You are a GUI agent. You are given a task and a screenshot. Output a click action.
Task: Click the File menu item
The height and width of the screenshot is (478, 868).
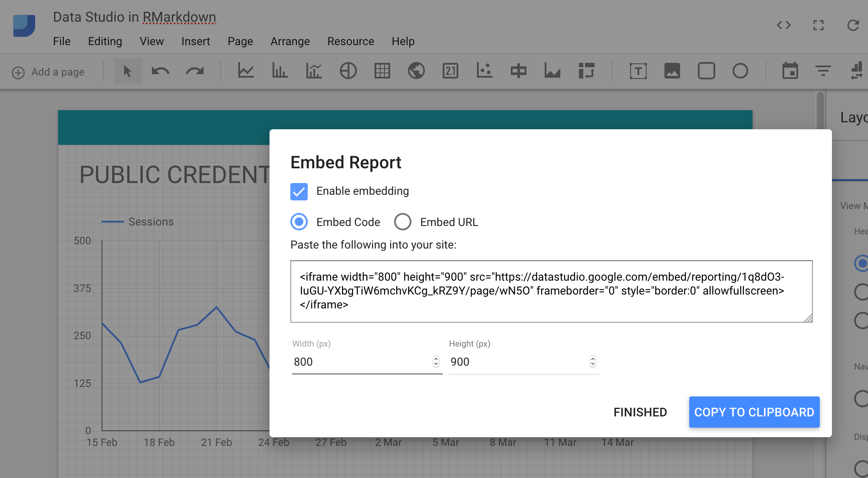click(61, 42)
